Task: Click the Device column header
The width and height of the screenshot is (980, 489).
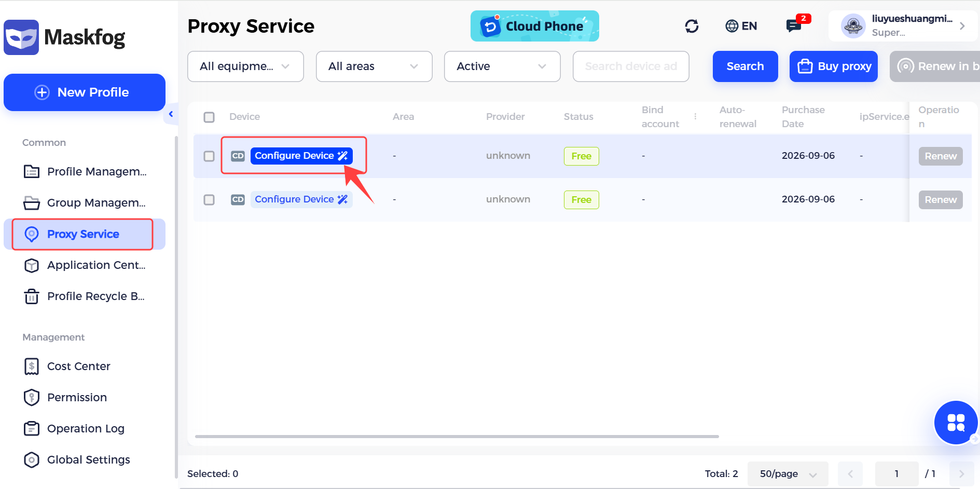Action: [244, 117]
